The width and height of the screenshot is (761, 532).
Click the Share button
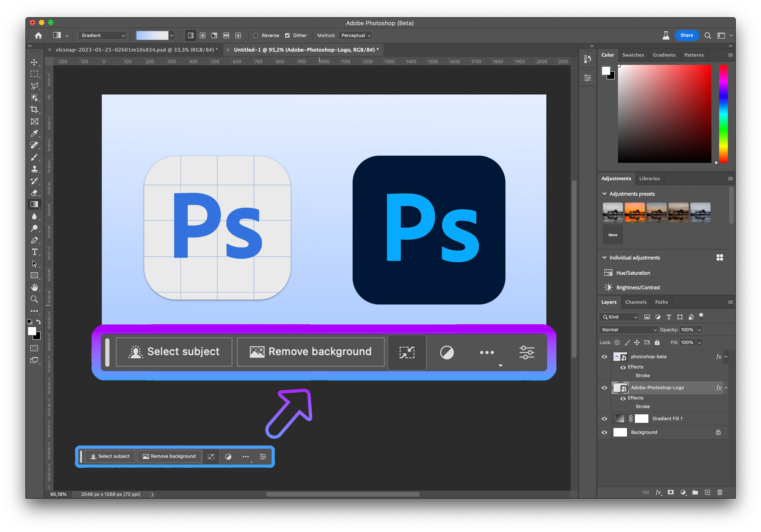(x=686, y=35)
